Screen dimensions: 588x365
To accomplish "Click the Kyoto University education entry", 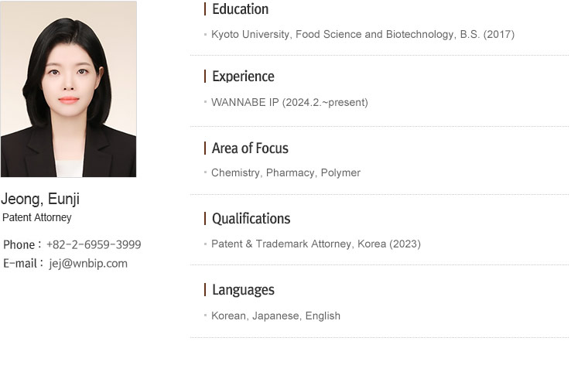I will pyautogui.click(x=363, y=35).
